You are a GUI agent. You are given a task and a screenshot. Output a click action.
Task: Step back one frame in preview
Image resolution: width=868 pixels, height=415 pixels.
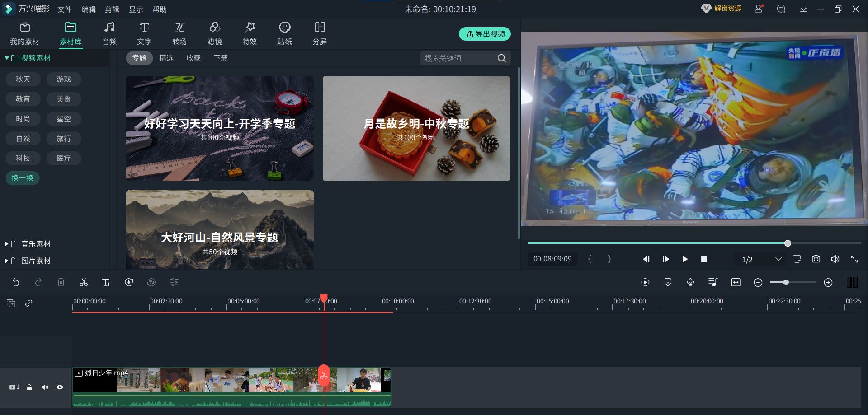[646, 259]
